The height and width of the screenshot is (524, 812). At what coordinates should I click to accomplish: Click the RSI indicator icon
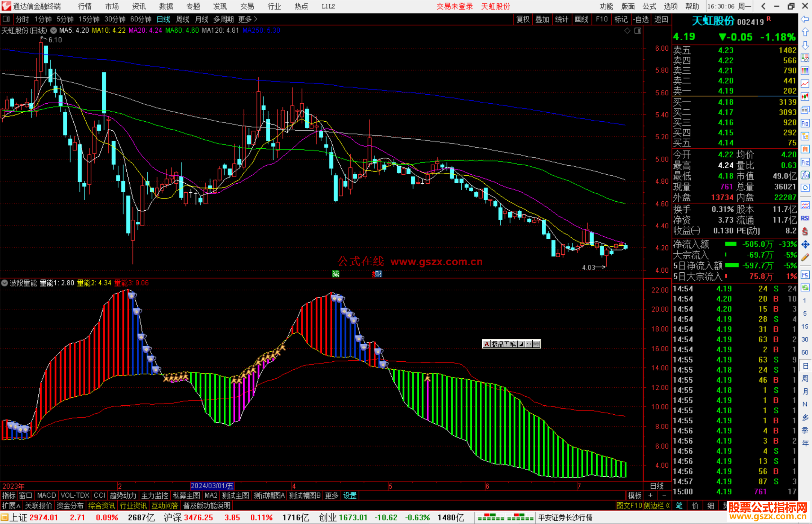[805, 218]
